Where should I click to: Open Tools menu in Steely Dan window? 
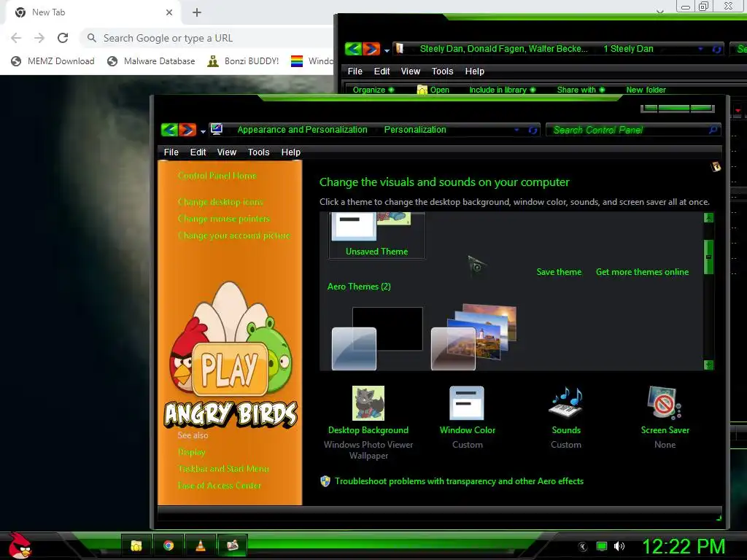click(442, 71)
